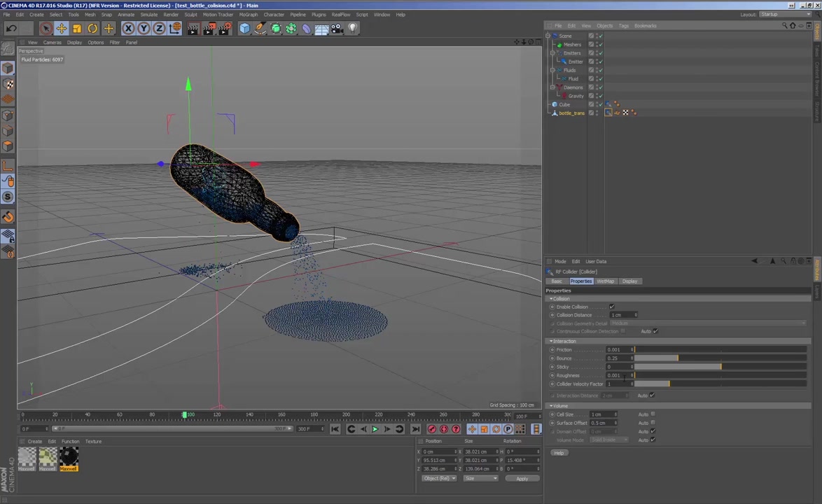The height and width of the screenshot is (504, 822).
Task: Enable the Continuous Collision Detection checkbox
Action: point(622,331)
